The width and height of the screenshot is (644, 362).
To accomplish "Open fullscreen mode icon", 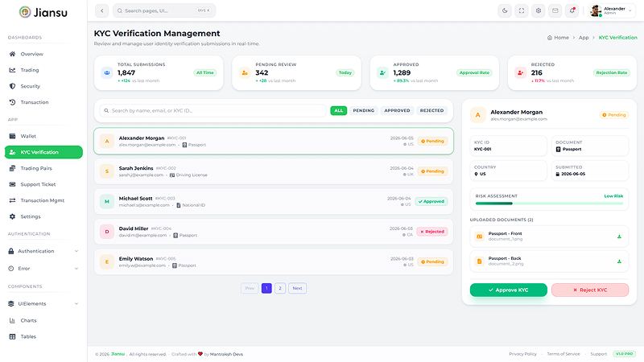I will pos(522,10).
